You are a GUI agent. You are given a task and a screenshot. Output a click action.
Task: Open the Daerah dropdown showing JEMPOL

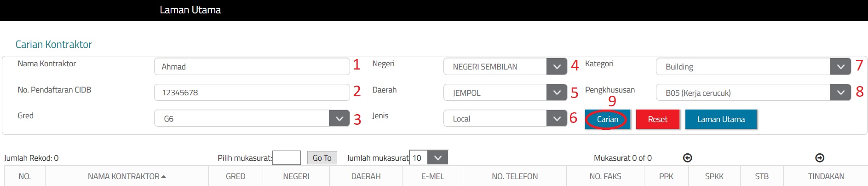pyautogui.click(x=557, y=93)
